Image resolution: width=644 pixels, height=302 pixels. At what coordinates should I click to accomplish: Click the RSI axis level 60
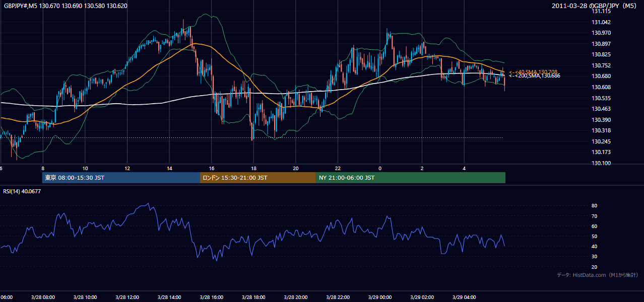click(x=594, y=226)
